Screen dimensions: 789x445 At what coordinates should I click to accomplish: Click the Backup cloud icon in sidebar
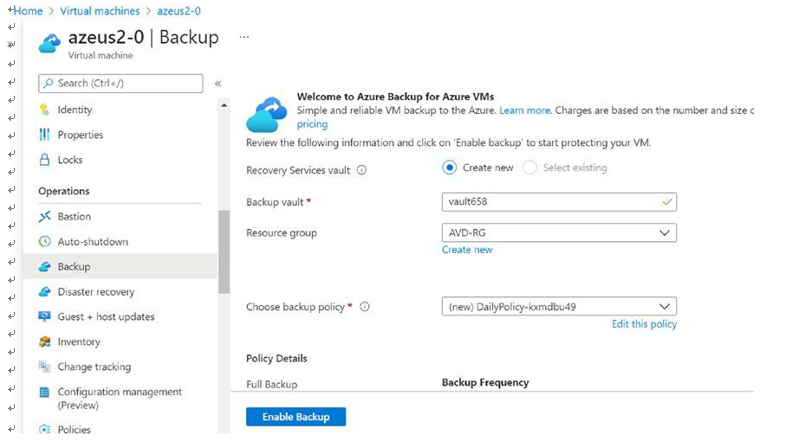click(x=44, y=266)
